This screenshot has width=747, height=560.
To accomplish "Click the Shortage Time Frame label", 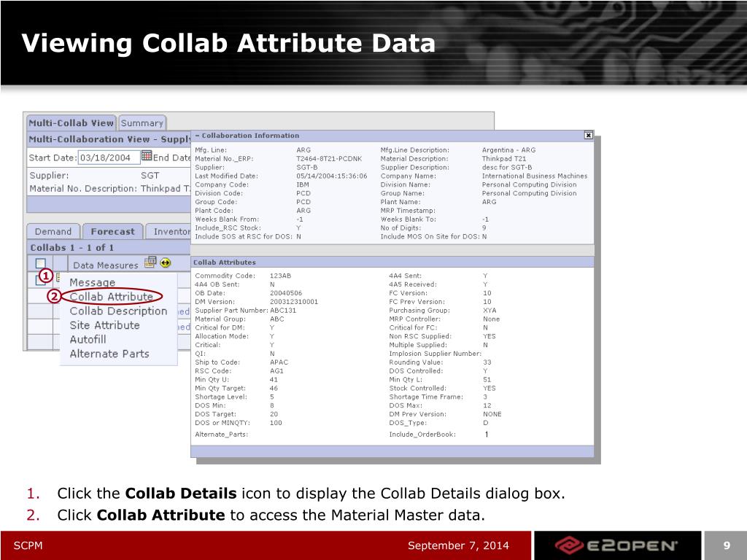I will [426, 397].
